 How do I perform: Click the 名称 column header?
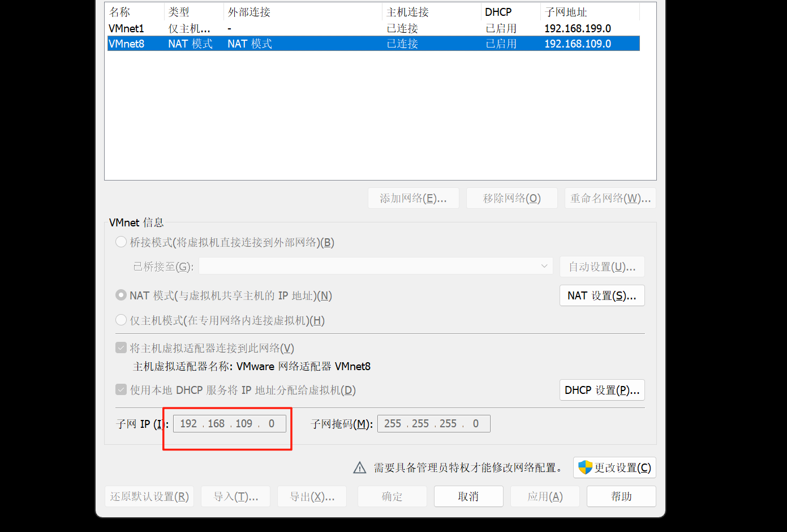(x=135, y=12)
